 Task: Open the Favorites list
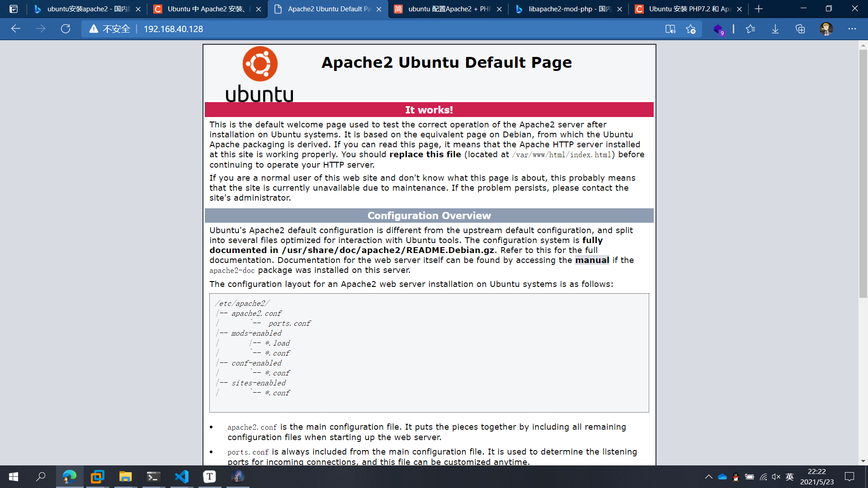coord(750,29)
